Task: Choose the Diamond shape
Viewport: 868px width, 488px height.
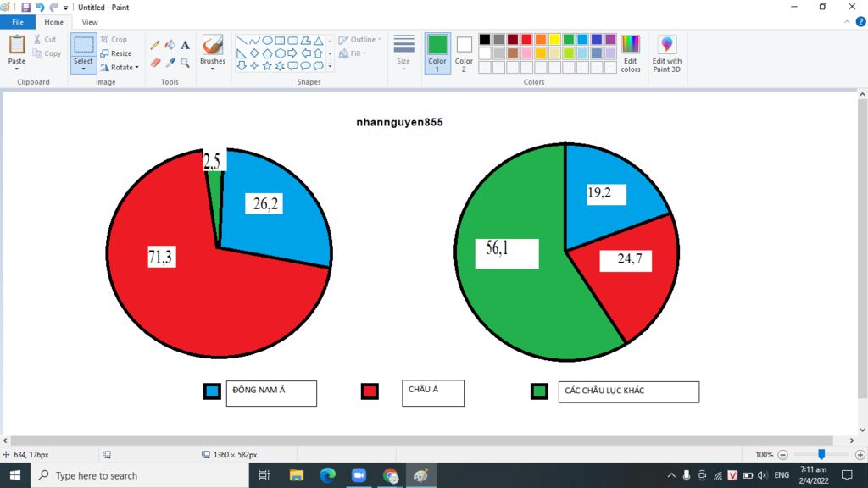Action: (254, 53)
